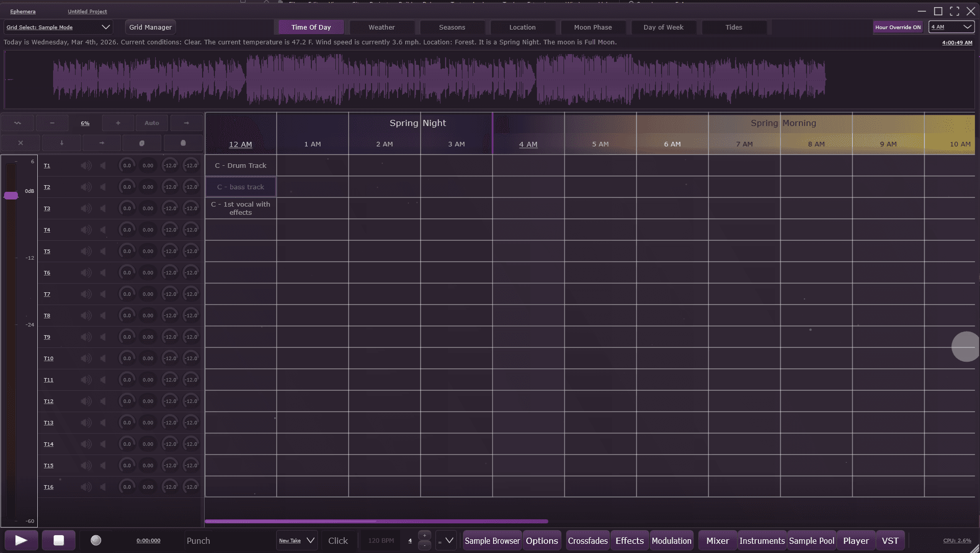Click the down arrow toolbar button
The width and height of the screenshot is (980, 553).
coord(62,143)
